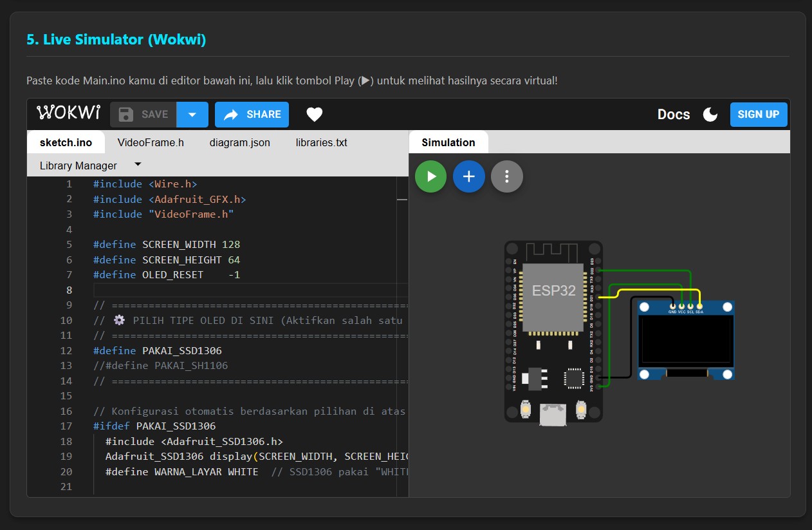Click the line "#define SCREEN_HEIGHT 64"
812x530 pixels.
coord(167,260)
